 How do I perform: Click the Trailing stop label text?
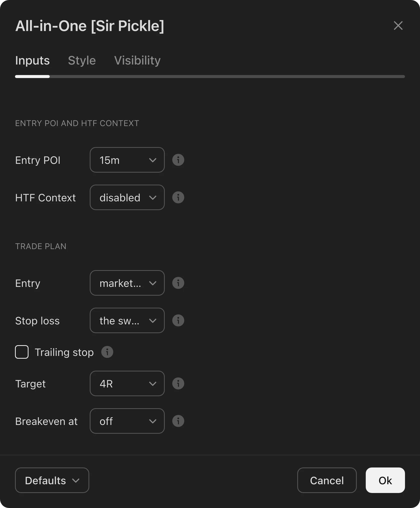(x=64, y=352)
